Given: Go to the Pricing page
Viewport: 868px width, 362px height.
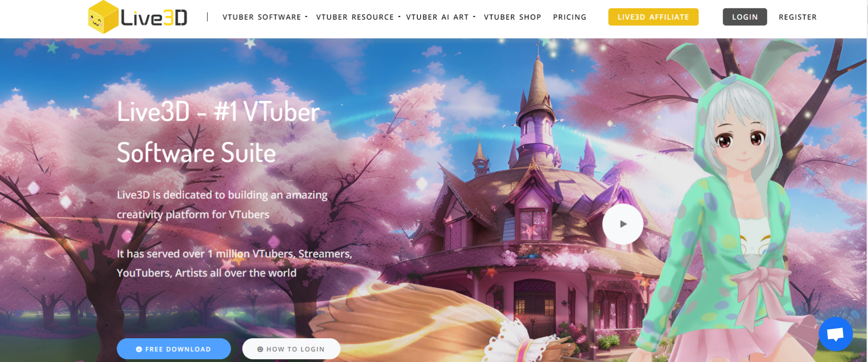Looking at the screenshot, I should [570, 17].
